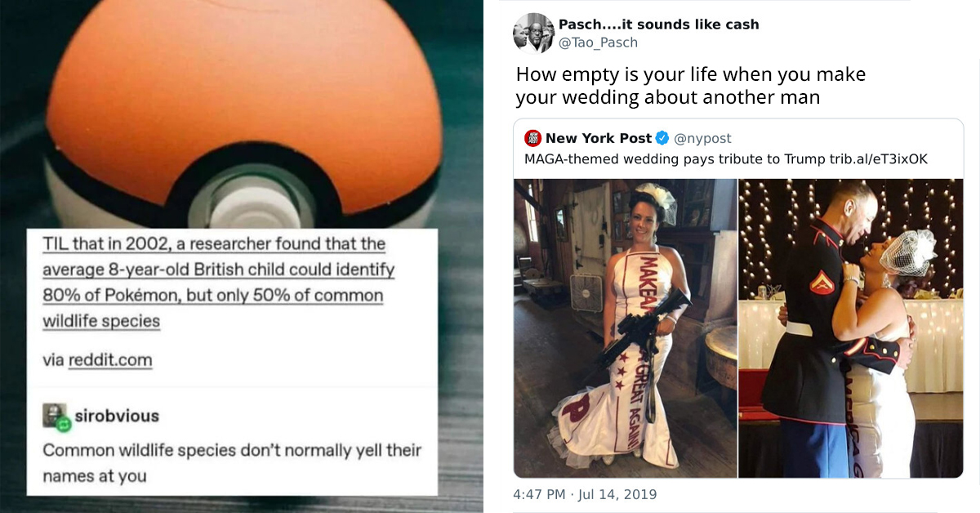The image size is (980, 513).
Task: Click the green badge on sirobvious's avatar
Action: click(64, 425)
